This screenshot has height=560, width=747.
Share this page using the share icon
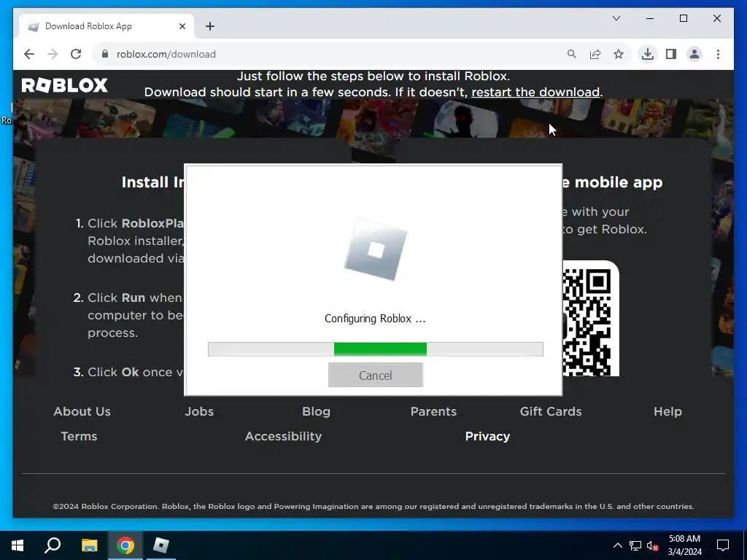[595, 54]
